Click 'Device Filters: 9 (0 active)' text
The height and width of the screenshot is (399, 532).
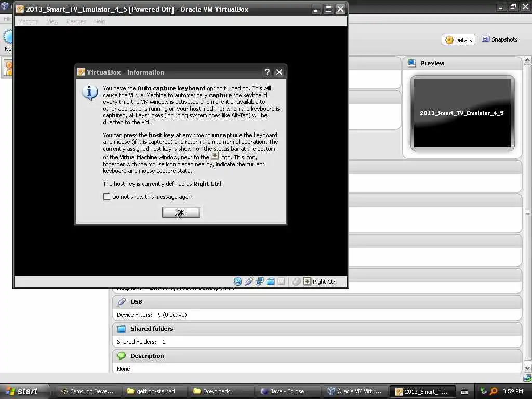tap(152, 315)
